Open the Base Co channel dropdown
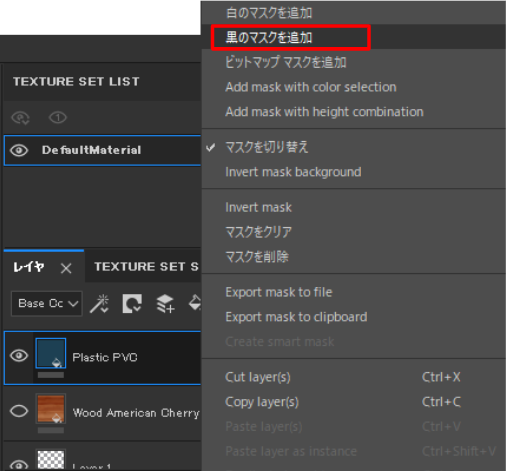The height and width of the screenshot is (471, 507). tap(47, 304)
